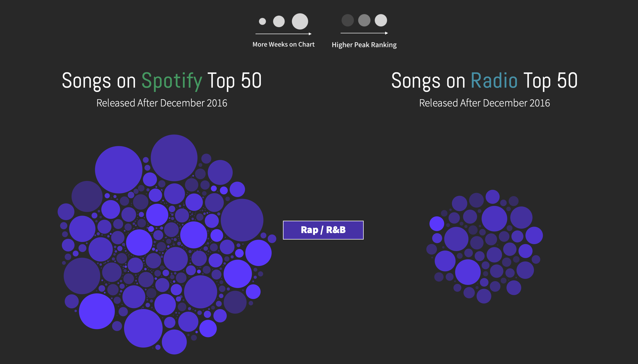Click the Rap / R&B filter button

click(x=323, y=230)
